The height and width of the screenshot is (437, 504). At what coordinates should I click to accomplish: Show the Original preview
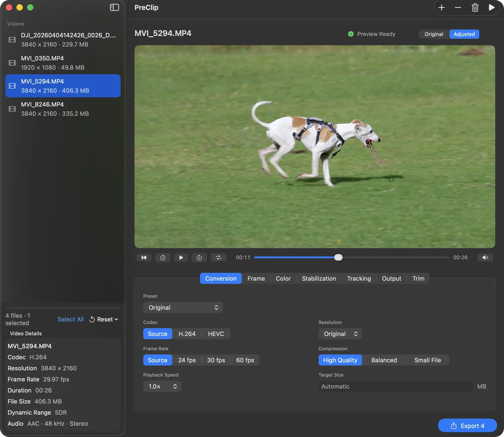point(434,34)
